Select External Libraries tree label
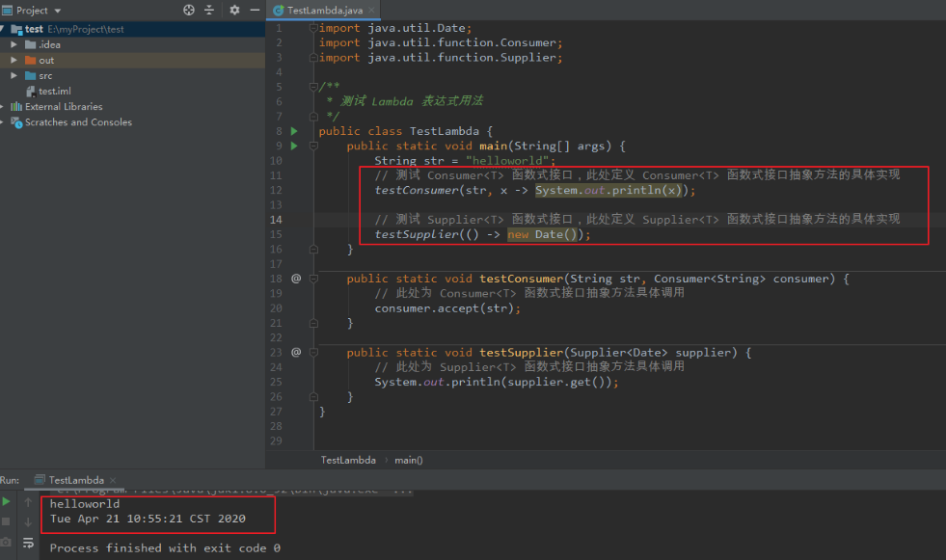Viewport: 946px width, 560px height. [x=64, y=107]
